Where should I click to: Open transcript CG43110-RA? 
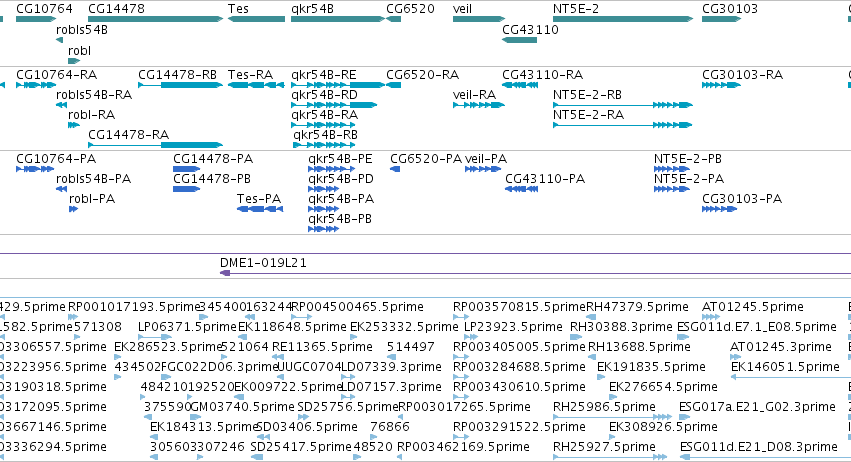pos(542,74)
